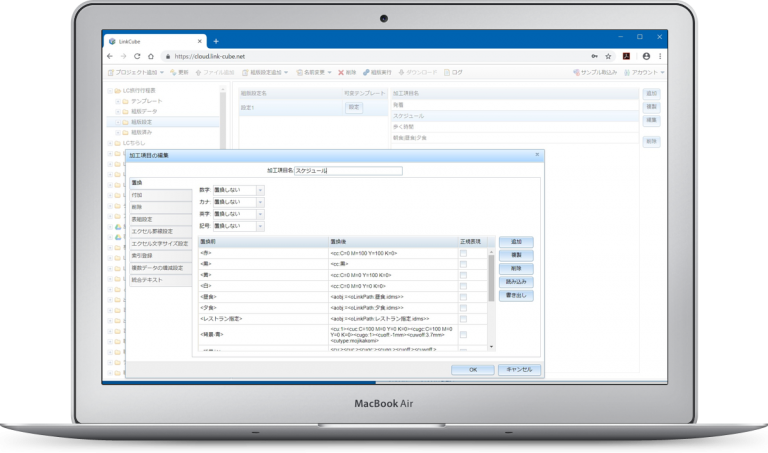Click the red 削除 delete icon
The height and width of the screenshot is (453, 768).
pos(341,73)
